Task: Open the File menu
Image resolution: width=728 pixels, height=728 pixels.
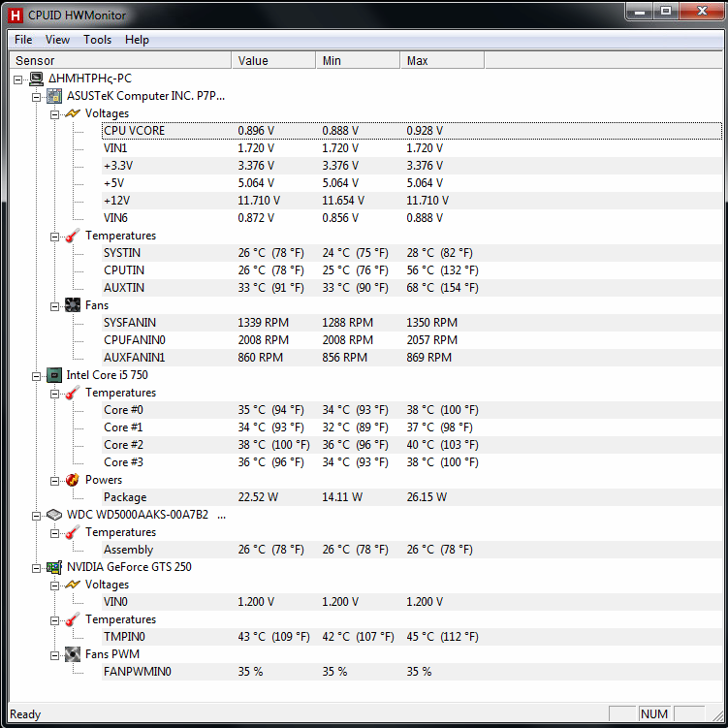Action: tap(23, 40)
